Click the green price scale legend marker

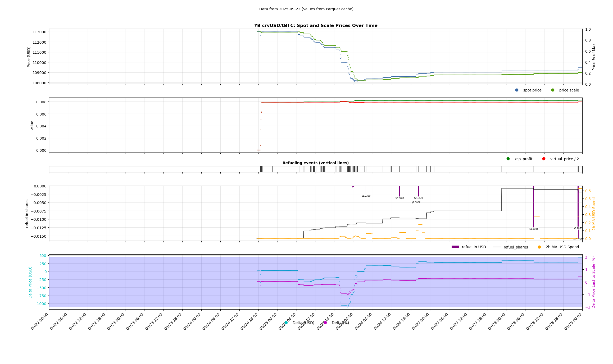(x=553, y=90)
